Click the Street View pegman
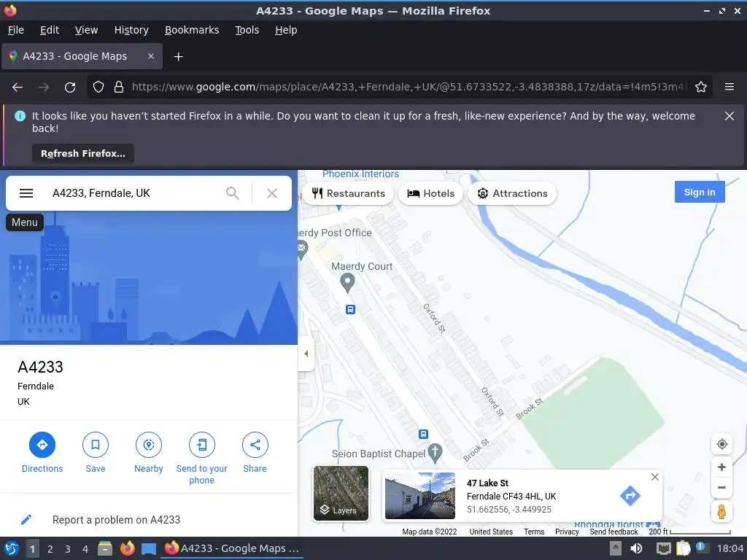The width and height of the screenshot is (747, 560). pyautogui.click(x=721, y=511)
